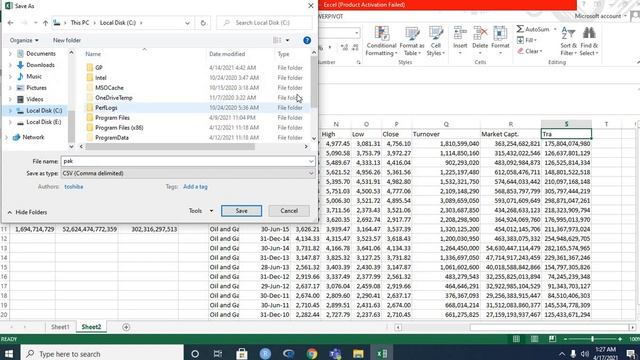Image resolution: width=640 pixels, height=360 pixels.
Task: Click the Excel taskbar icon
Action: 382,353
